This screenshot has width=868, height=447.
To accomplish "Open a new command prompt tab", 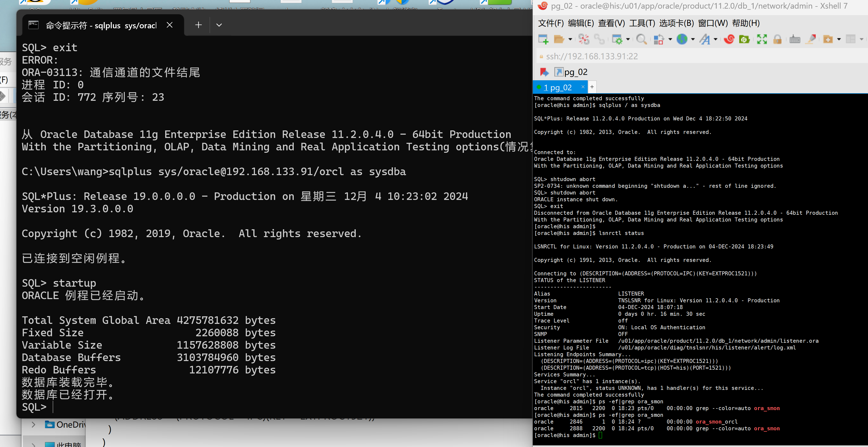I will [x=198, y=25].
